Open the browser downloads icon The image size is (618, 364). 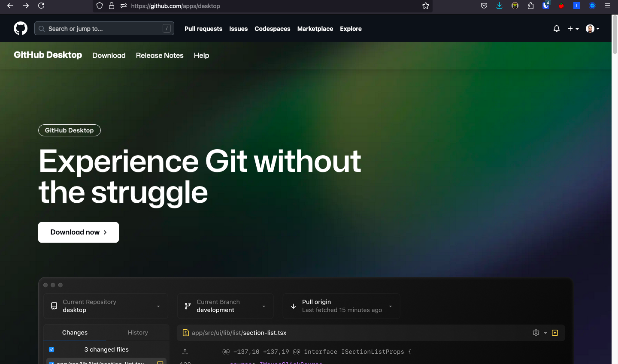[499, 6]
